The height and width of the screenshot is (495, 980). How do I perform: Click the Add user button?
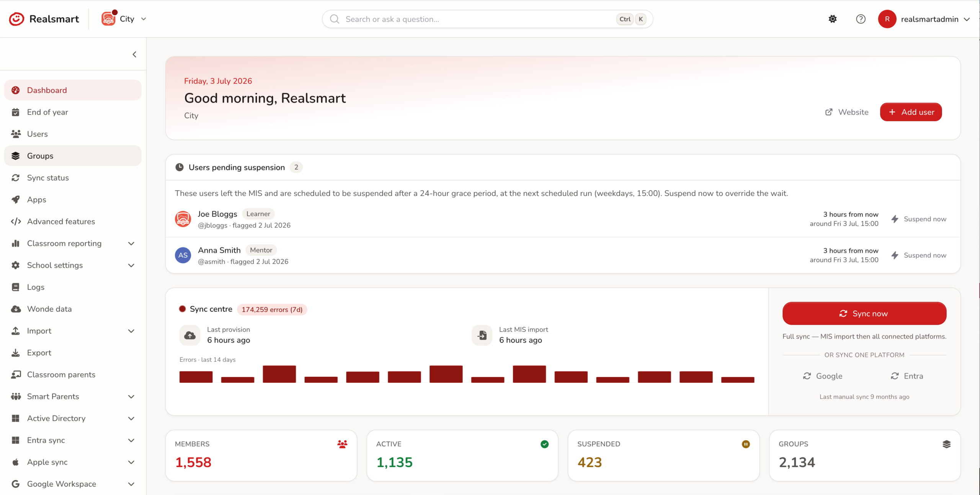(x=911, y=112)
